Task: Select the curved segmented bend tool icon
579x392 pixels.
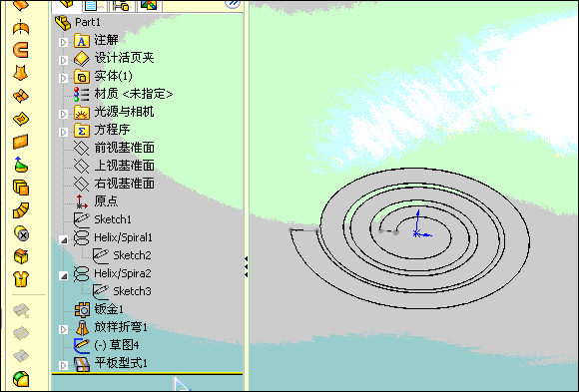Action: pyautogui.click(x=21, y=210)
